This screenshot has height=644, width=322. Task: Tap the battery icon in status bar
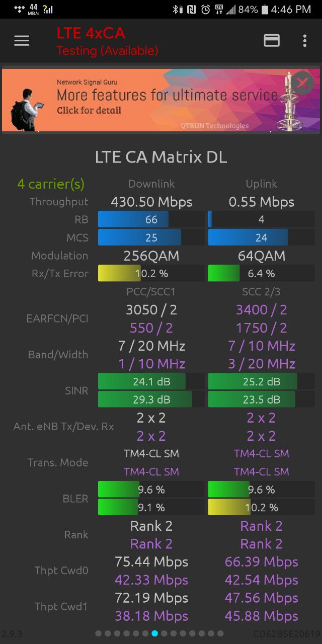point(265,10)
